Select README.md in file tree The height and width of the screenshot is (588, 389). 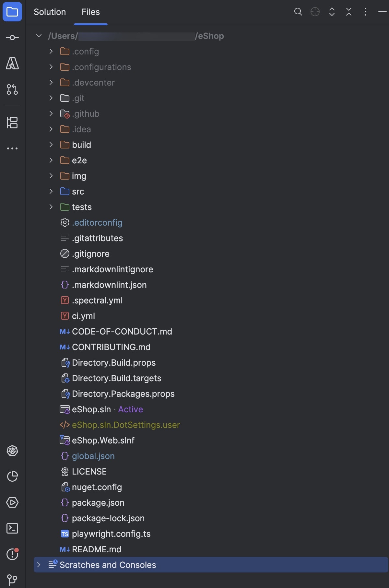(x=96, y=549)
